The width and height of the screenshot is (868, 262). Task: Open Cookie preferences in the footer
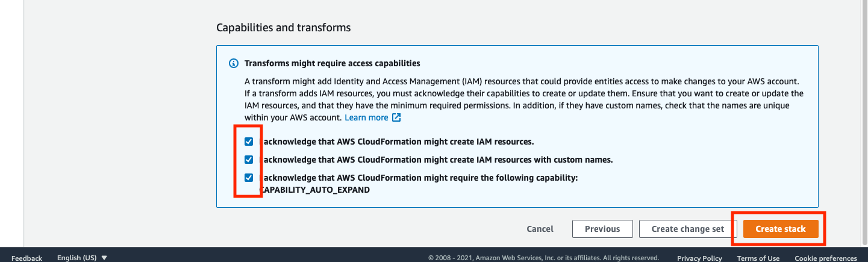(825, 258)
